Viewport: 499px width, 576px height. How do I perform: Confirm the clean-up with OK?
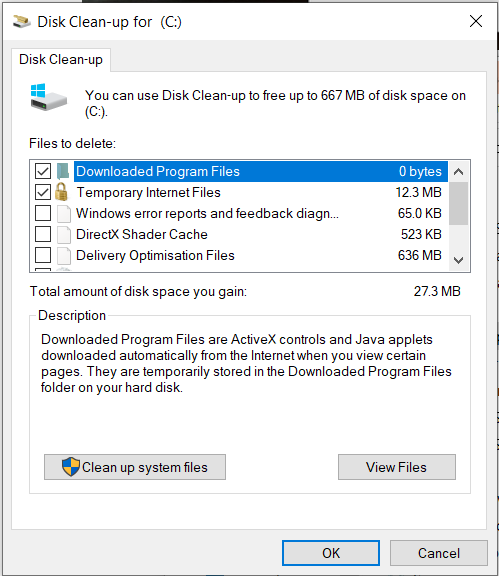coord(331,553)
